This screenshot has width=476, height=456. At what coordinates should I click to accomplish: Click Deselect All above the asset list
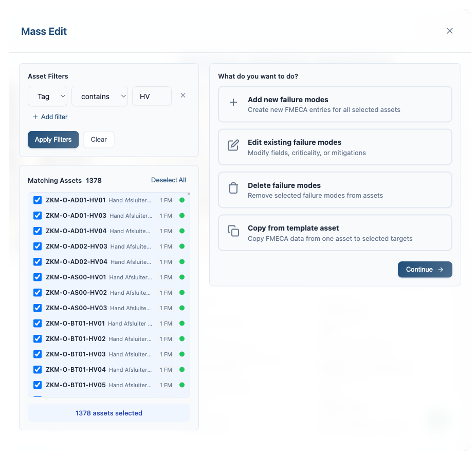click(168, 180)
